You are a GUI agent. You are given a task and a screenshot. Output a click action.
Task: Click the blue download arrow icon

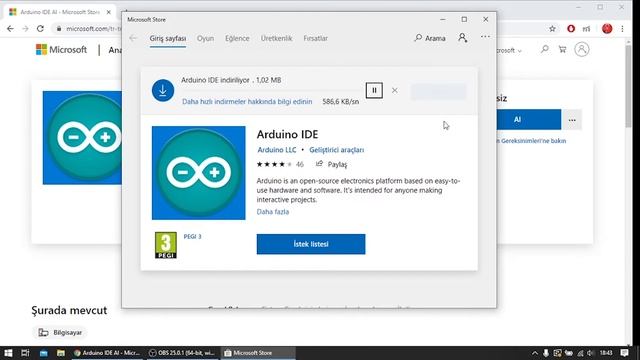(x=163, y=90)
